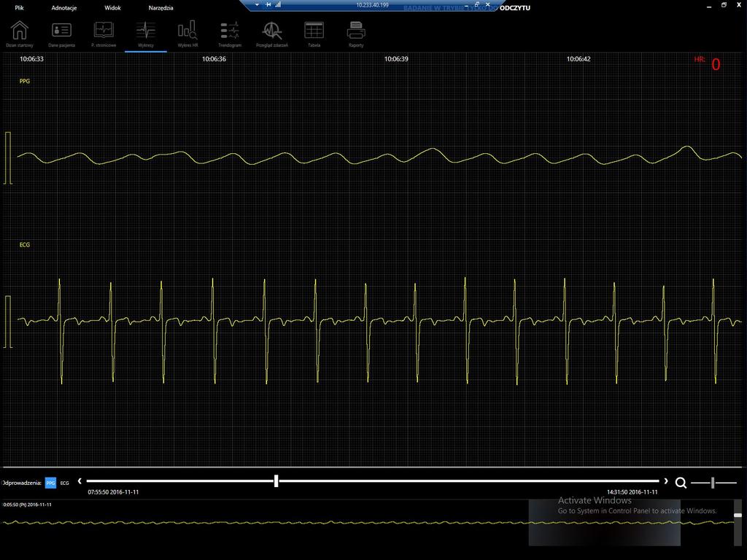Click the 10:06:33 time label
The height and width of the screenshot is (560, 747).
click(x=31, y=59)
